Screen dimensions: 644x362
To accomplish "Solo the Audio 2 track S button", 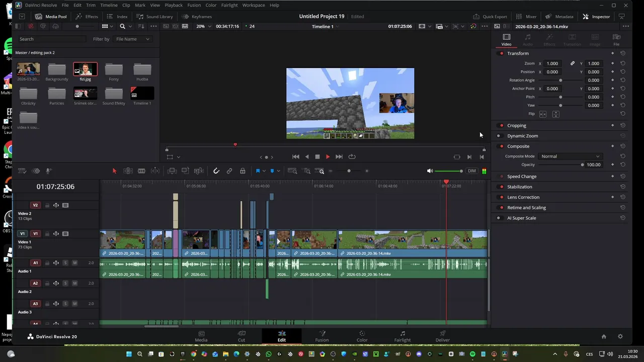I will pos(65,284).
